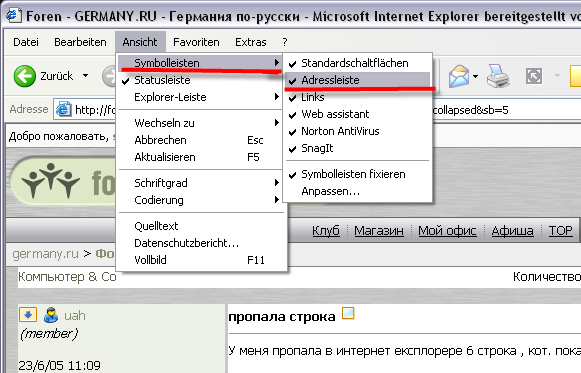Click the green Zurück back arrow icon
The width and height of the screenshot is (581, 373).
[x=24, y=76]
